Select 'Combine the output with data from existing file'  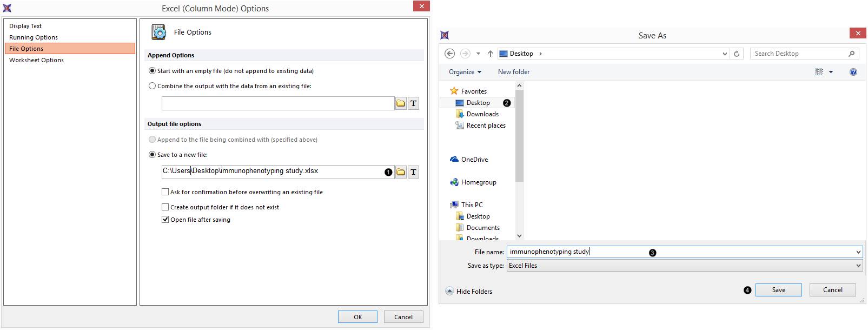153,86
